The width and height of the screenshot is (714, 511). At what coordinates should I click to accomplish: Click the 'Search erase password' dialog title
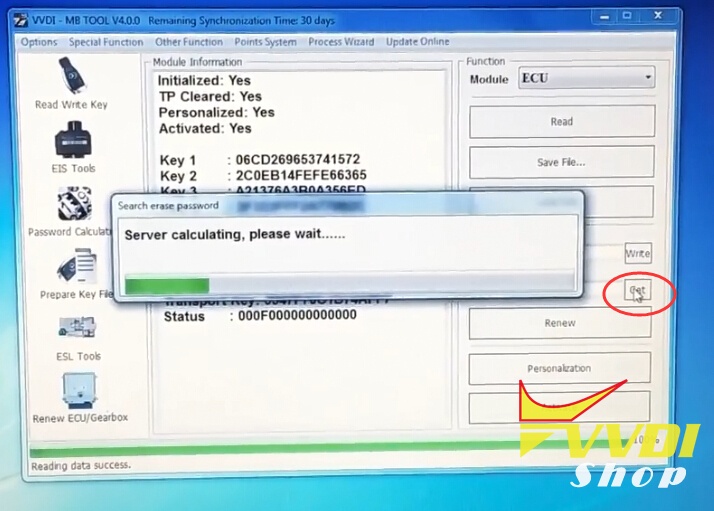click(x=168, y=206)
